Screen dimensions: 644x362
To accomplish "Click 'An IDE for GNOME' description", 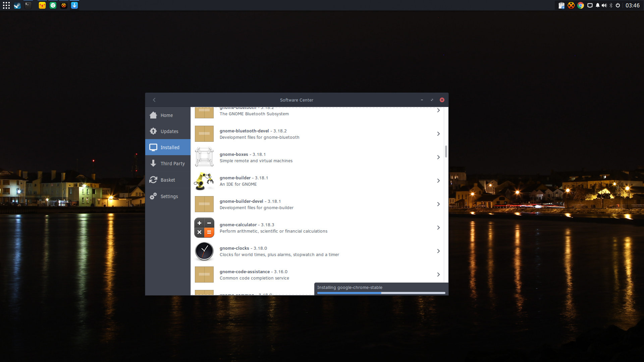I will pyautogui.click(x=238, y=184).
